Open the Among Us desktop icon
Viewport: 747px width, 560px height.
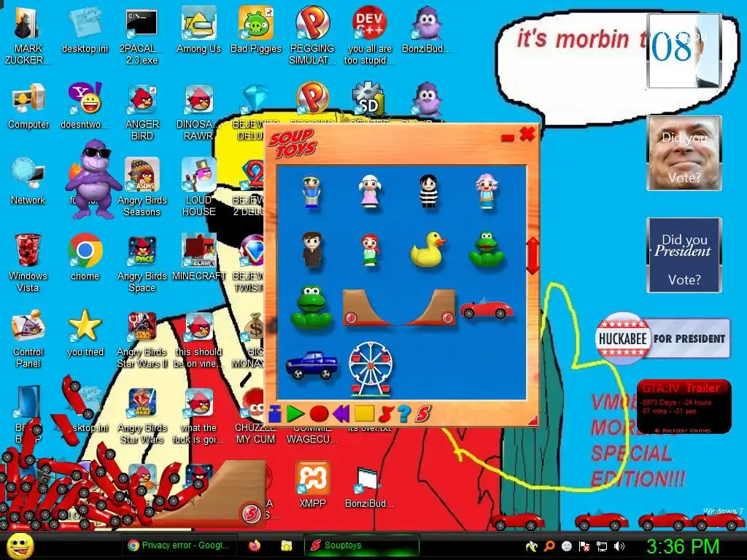198,29
